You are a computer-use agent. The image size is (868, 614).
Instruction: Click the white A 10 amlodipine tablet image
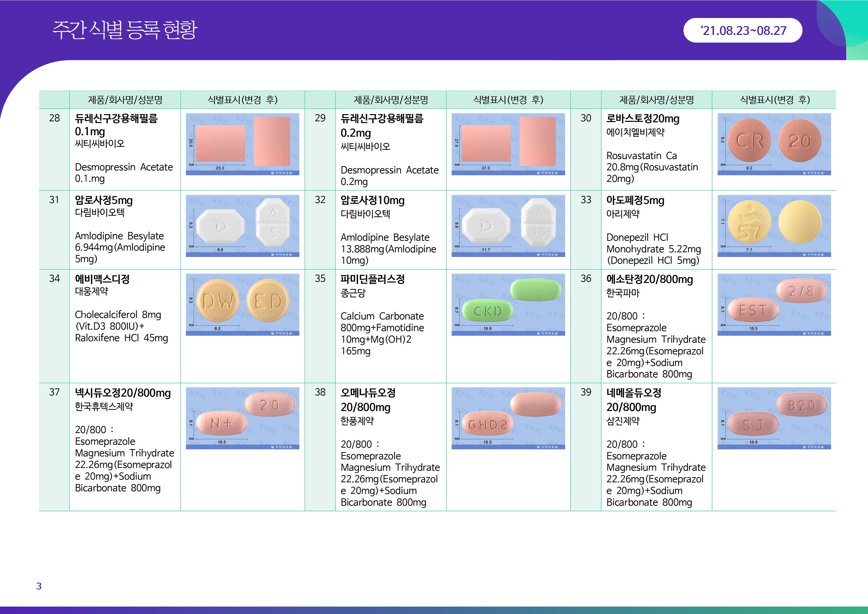click(508, 226)
